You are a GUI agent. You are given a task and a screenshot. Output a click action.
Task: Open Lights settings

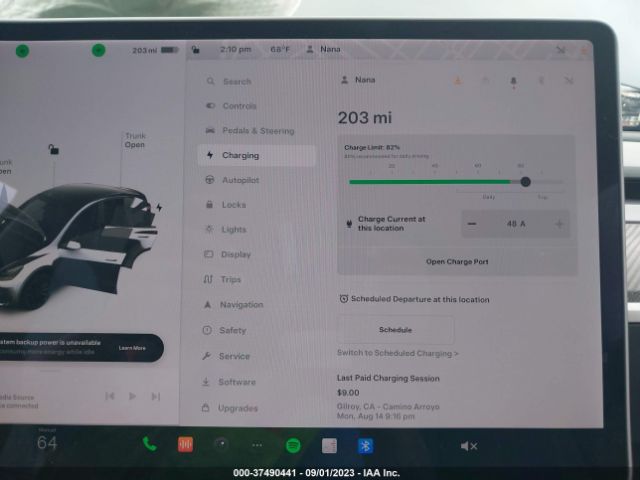[x=225, y=229]
